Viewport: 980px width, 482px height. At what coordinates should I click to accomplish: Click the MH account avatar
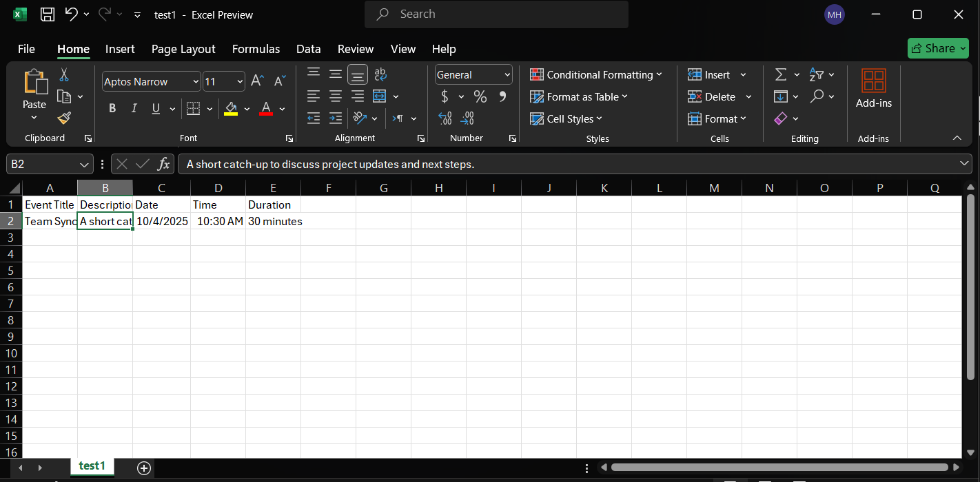835,14
